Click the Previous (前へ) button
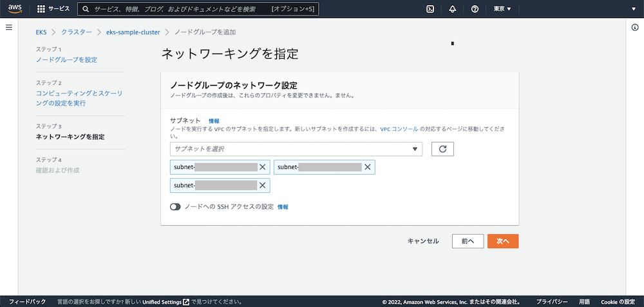Screen dimensions: 644x307 (x=468, y=241)
